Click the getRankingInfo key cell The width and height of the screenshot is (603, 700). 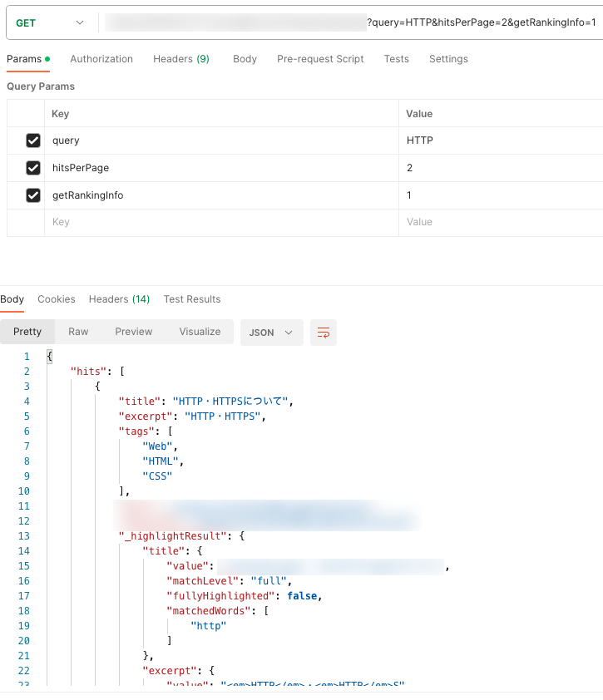pos(221,195)
